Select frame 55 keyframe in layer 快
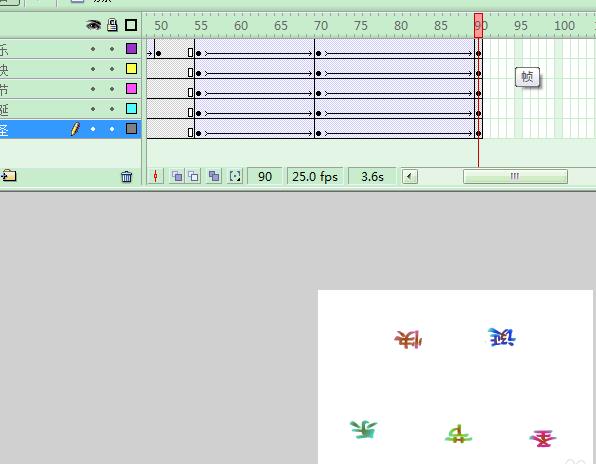The height and width of the screenshot is (464, 596). [198, 73]
